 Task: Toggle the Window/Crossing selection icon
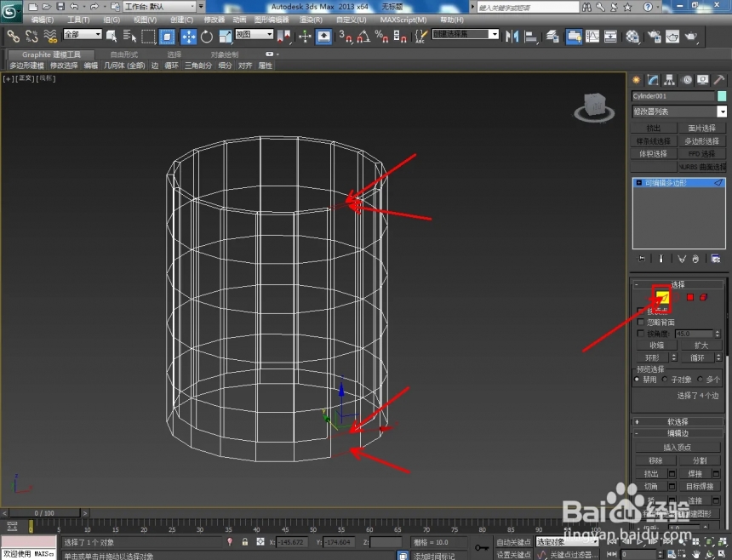click(167, 36)
